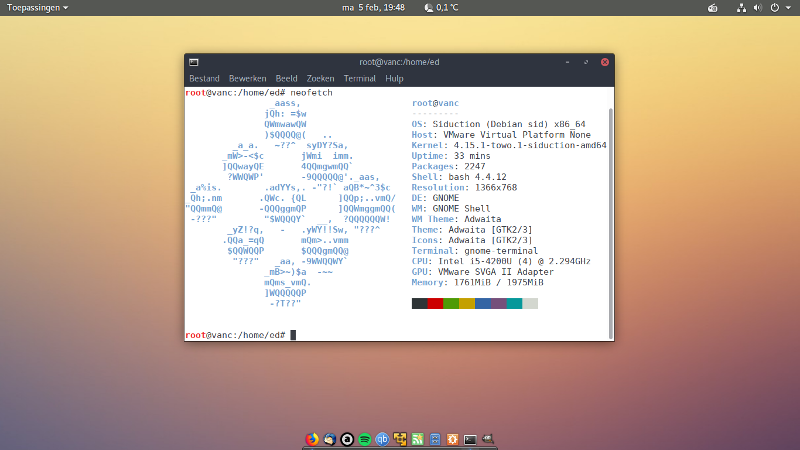Image resolution: width=800 pixels, height=450 pixels.
Task: Click the blue color block in neofetch
Action: 483,304
